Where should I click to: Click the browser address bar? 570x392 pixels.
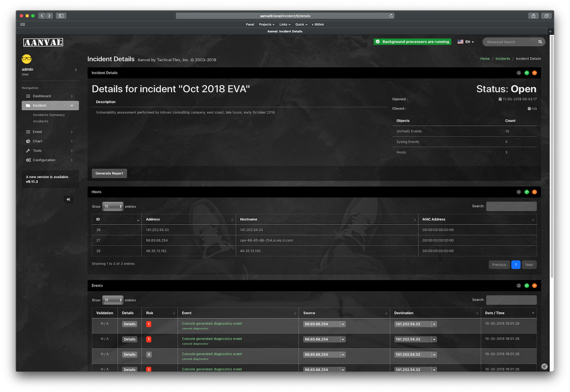pos(285,16)
